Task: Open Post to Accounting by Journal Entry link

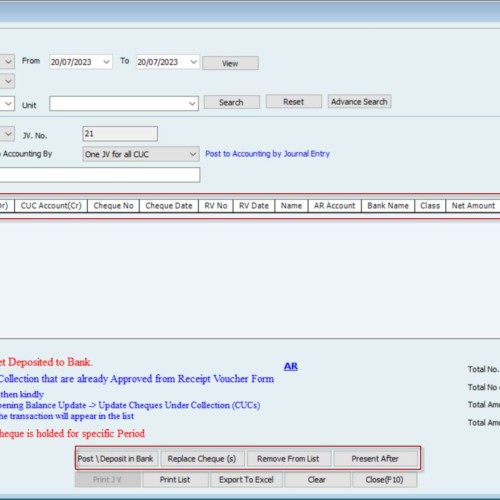Action: (x=267, y=154)
